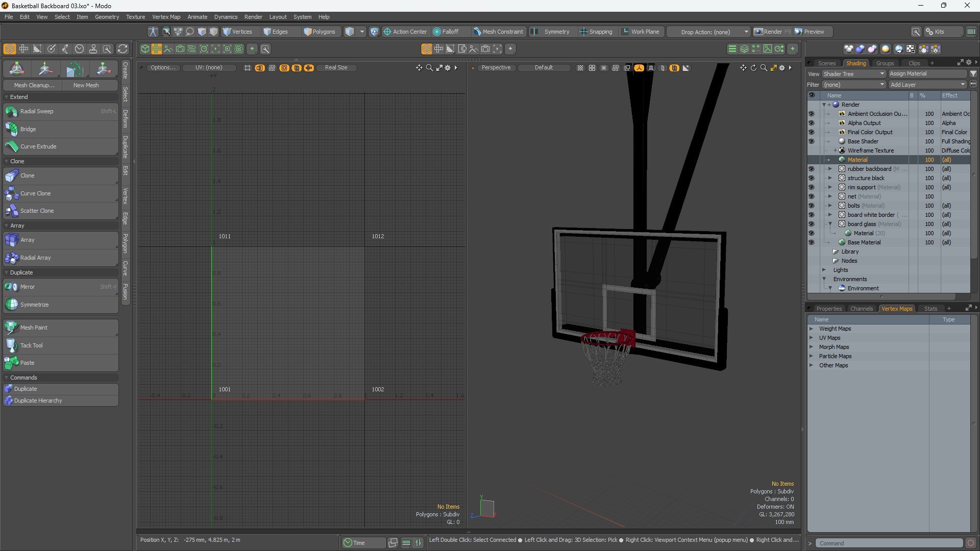The image size is (980, 551).
Task: Collapse the board glass material group
Action: 830,224
